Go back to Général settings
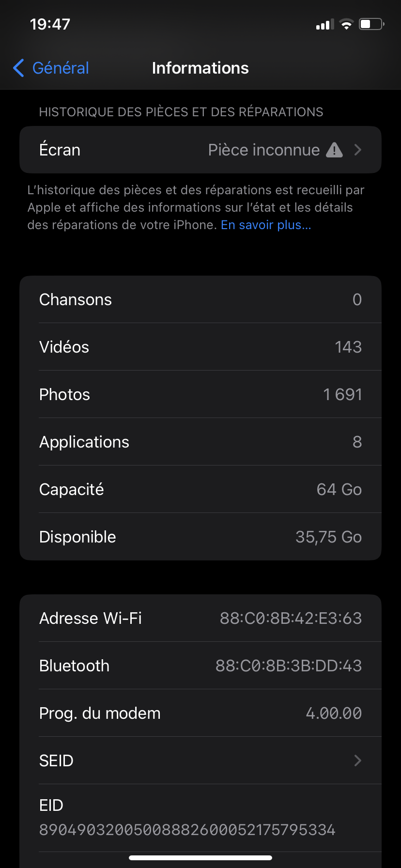Image resolution: width=401 pixels, height=868 pixels. tap(60, 68)
